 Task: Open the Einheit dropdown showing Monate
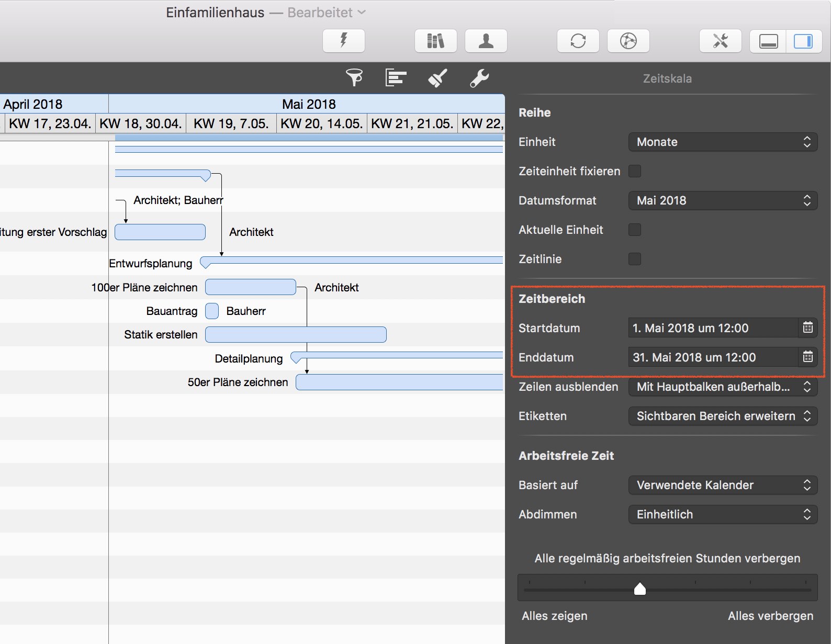pyautogui.click(x=722, y=142)
